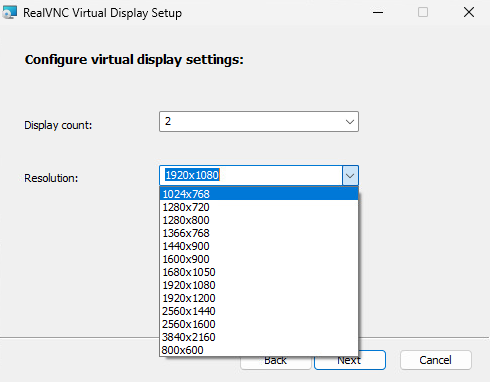Select 1024x768 from the resolution list

pyautogui.click(x=259, y=194)
